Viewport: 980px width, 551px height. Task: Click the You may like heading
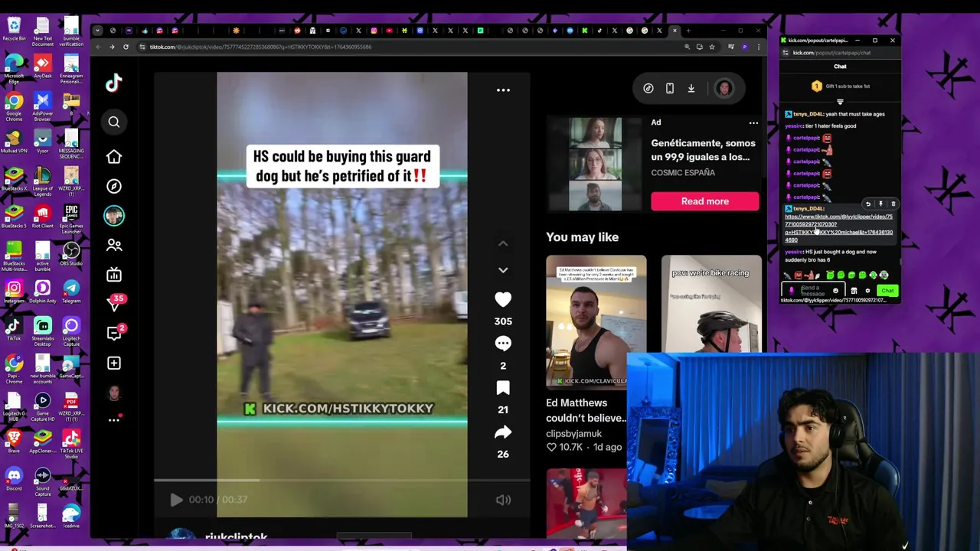coord(582,237)
